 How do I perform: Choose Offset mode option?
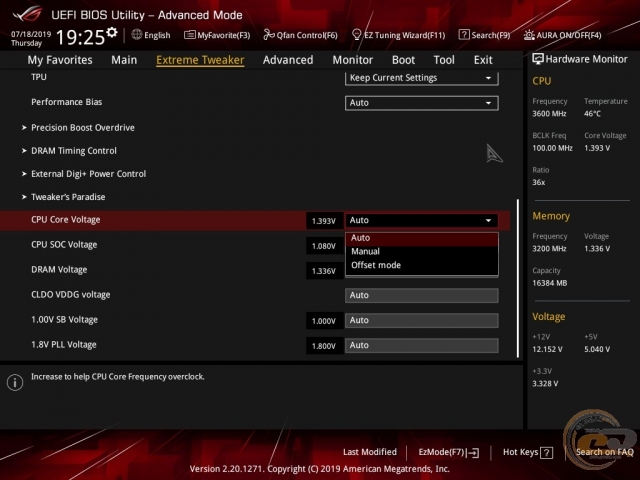coord(422,265)
